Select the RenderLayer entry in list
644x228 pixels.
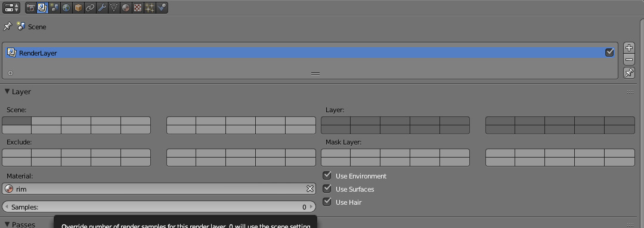click(x=310, y=53)
